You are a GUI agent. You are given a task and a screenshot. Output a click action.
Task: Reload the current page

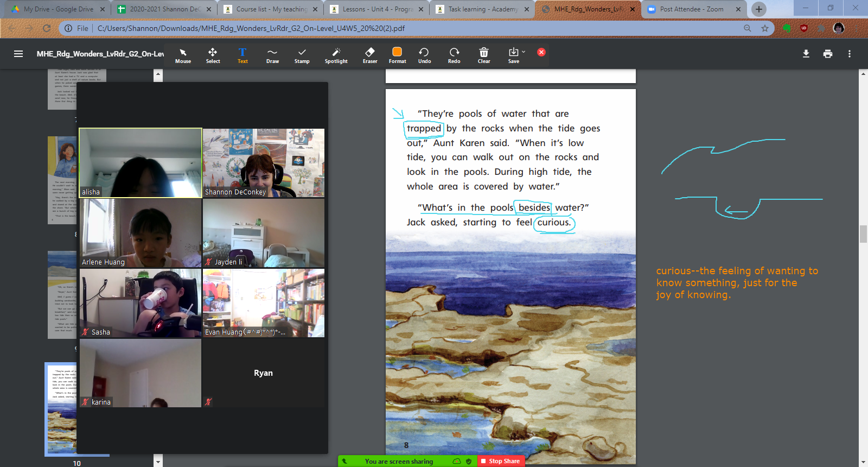coord(47,28)
